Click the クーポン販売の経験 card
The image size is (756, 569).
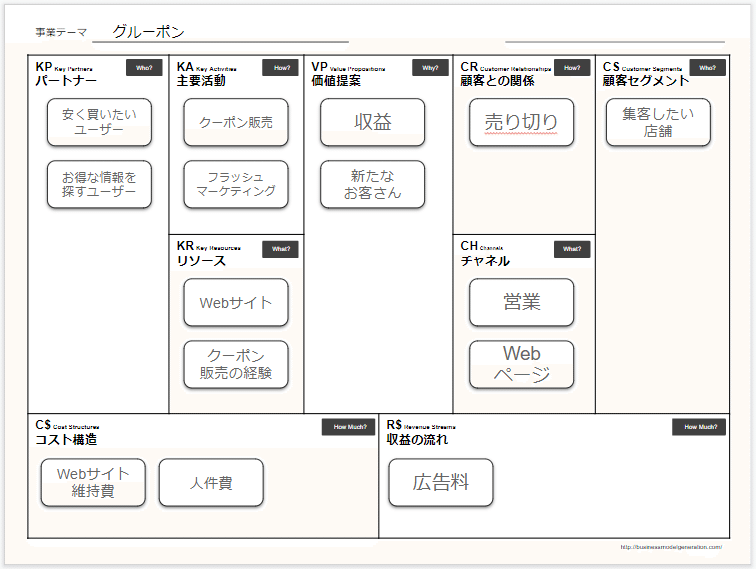tap(236, 365)
